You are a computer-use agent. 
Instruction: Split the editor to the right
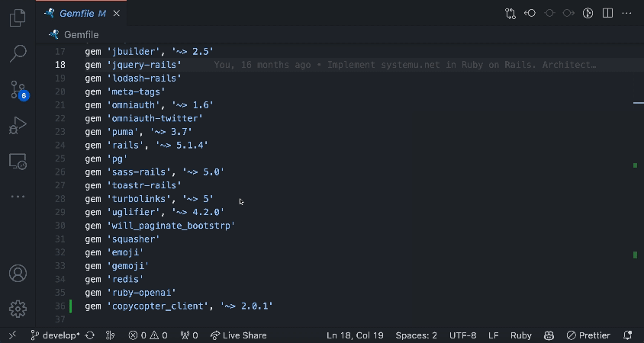tap(608, 13)
